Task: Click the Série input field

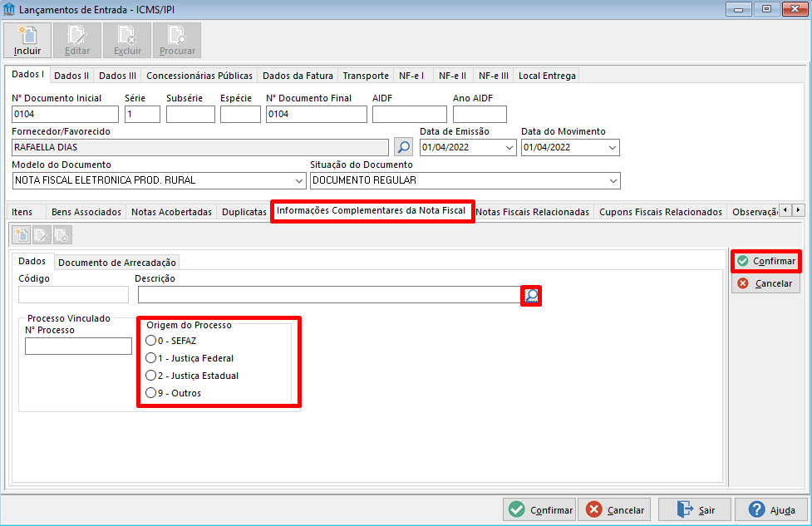Action: (x=142, y=115)
